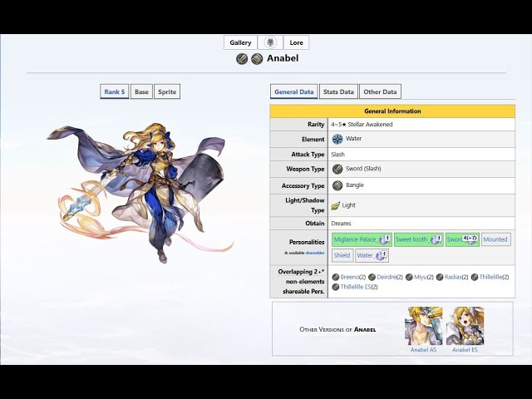The image size is (532, 399).
Task: Click the share badge on Sweet tooth
Action: point(436,239)
